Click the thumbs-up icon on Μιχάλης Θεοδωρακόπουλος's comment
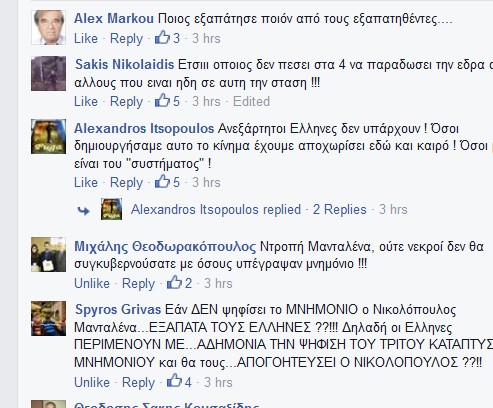This screenshot has width=493, height=408. (174, 282)
